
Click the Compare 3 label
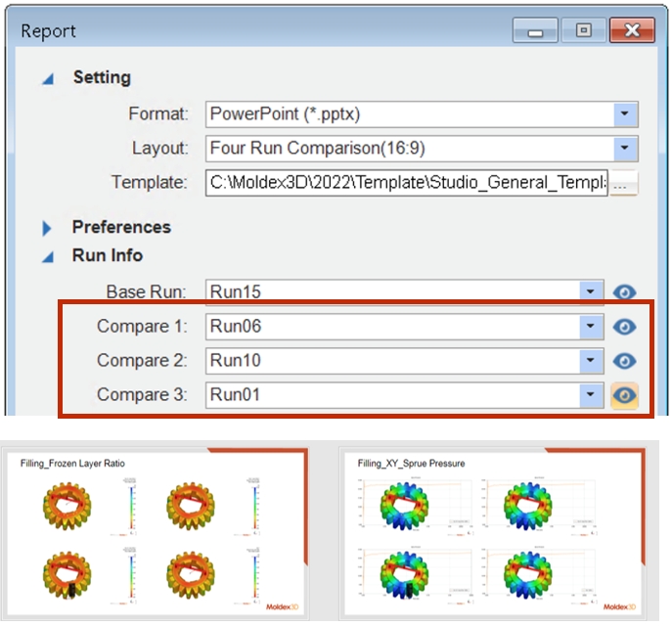(x=142, y=395)
